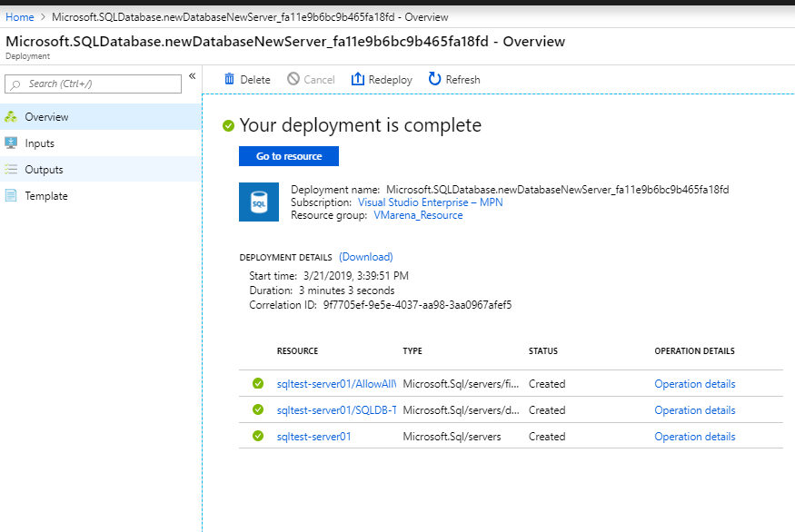Click the RESOURCE column header

tap(297, 351)
